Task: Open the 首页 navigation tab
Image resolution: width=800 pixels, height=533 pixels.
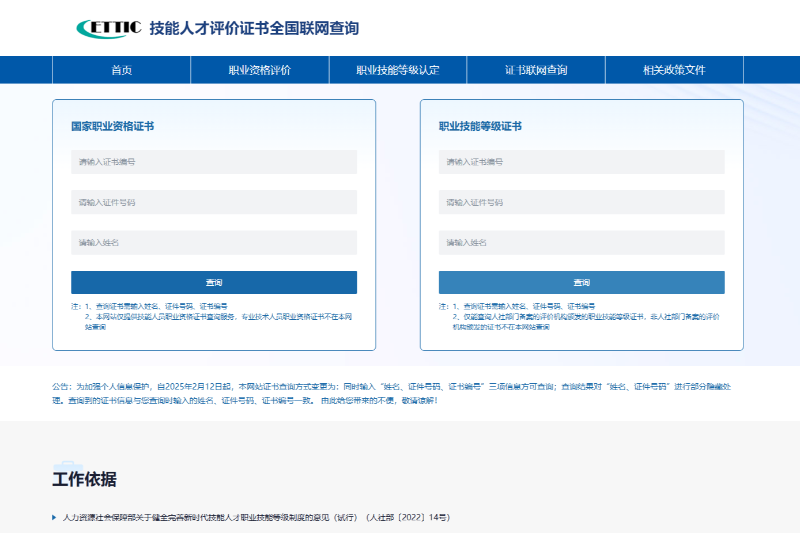Action: (x=121, y=70)
